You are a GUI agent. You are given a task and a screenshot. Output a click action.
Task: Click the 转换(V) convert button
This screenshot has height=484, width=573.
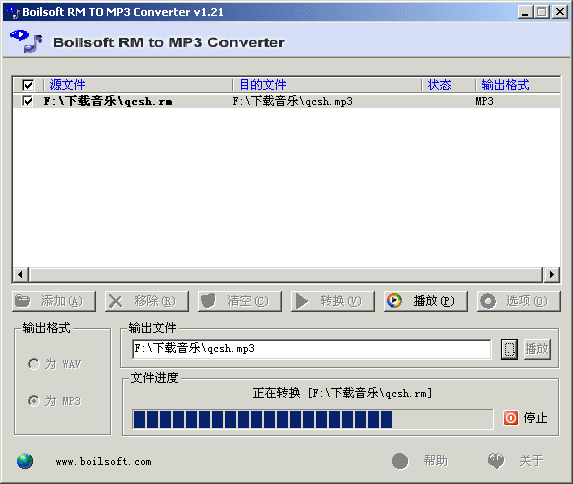[x=333, y=301]
